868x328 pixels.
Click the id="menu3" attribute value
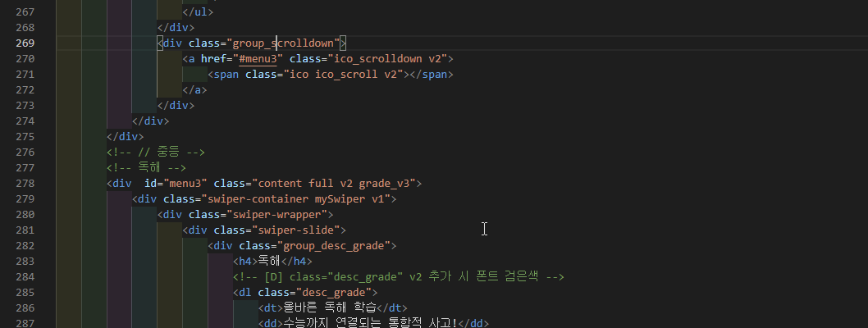point(185,183)
